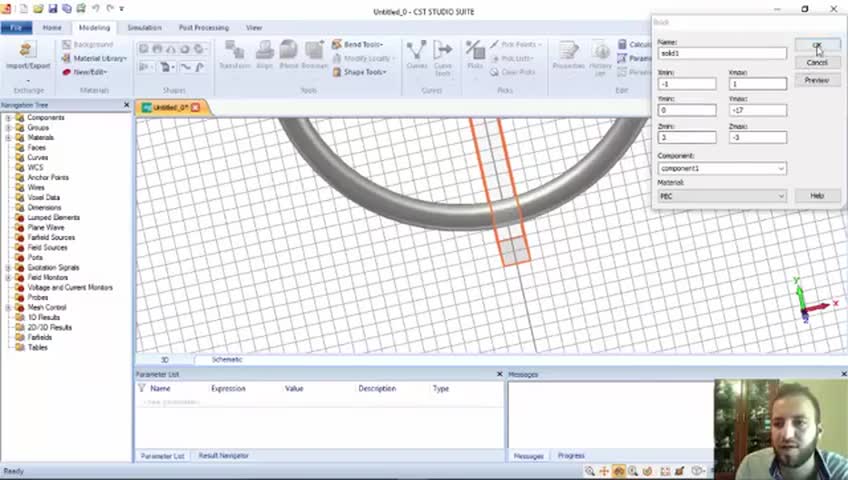The image size is (848, 480).
Task: Expand the Components tree node
Action: [x=8, y=117]
